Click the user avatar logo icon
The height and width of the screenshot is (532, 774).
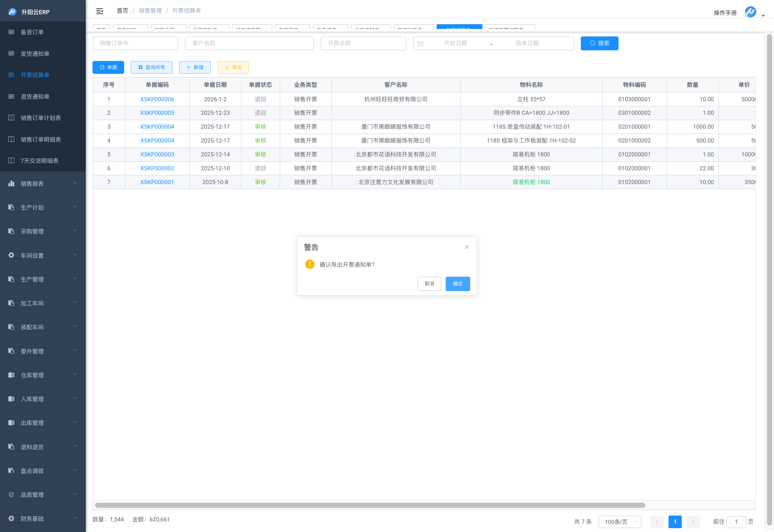point(750,12)
